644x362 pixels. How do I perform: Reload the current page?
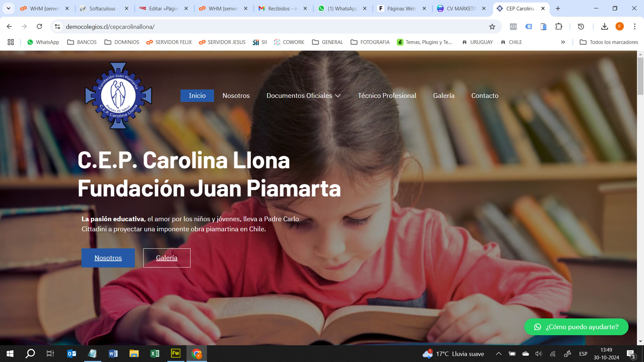(39, 26)
